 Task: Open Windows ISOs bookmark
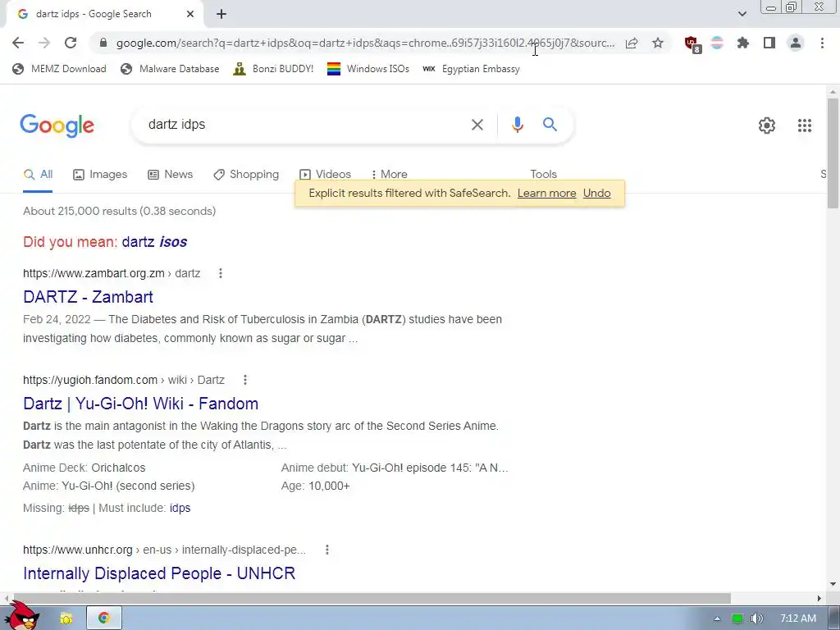pos(368,69)
